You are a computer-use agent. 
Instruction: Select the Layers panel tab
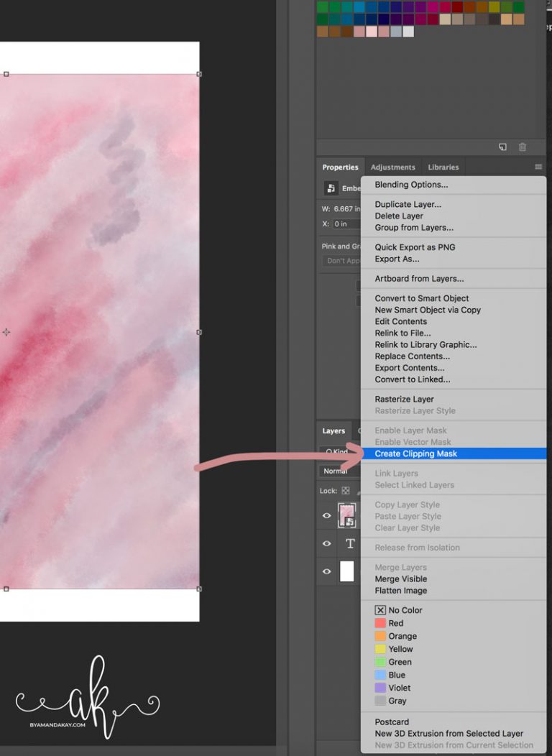pos(333,431)
